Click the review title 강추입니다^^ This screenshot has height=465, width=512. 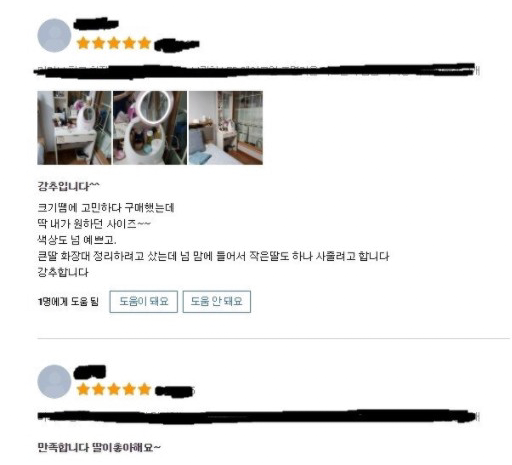click(69, 186)
